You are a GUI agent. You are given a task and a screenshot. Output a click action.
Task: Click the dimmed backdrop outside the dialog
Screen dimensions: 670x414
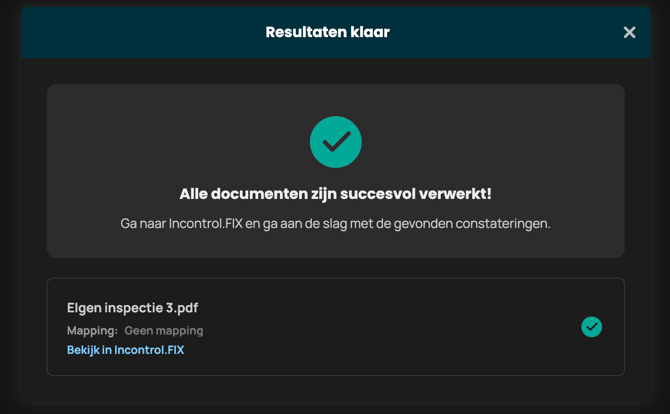8,200
